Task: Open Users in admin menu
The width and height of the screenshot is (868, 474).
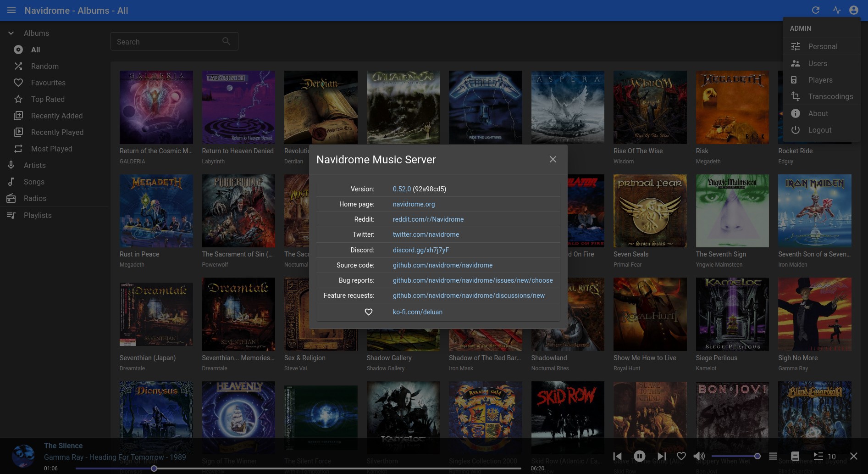Action: (x=822, y=63)
